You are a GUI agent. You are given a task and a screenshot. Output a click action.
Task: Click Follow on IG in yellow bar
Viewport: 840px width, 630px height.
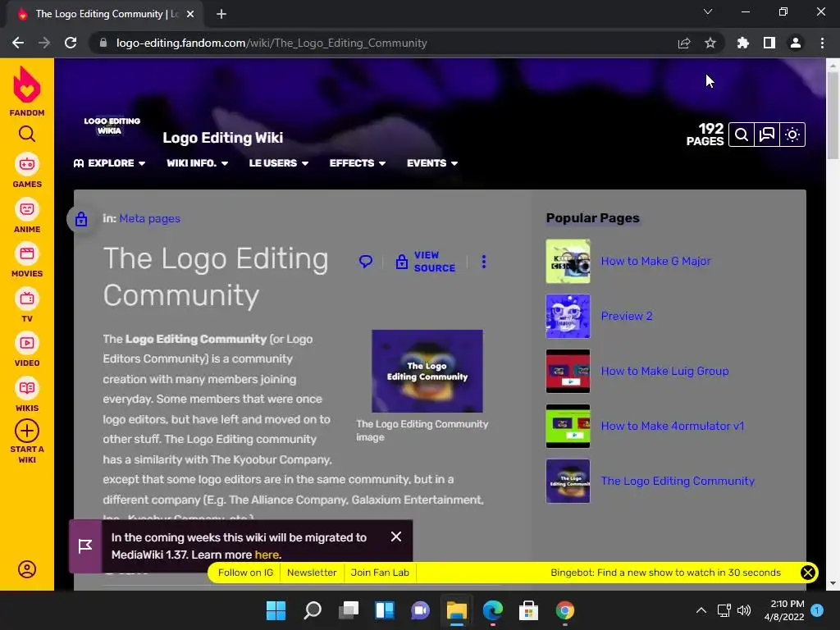pos(245,573)
